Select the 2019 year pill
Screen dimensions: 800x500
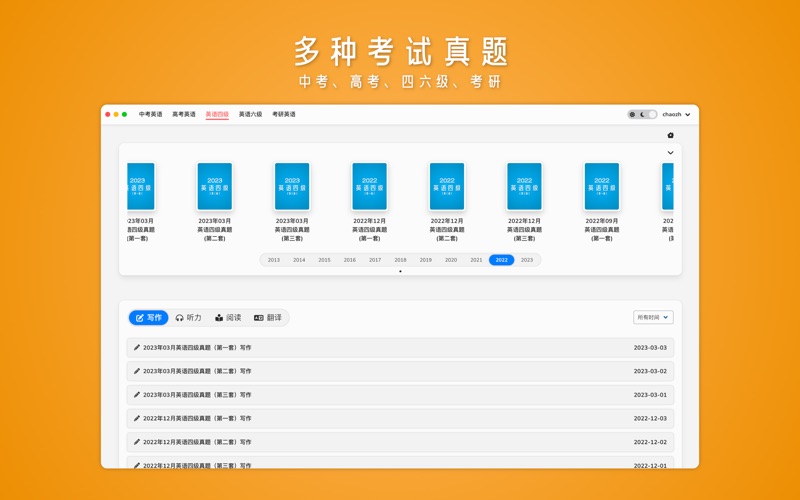click(425, 260)
